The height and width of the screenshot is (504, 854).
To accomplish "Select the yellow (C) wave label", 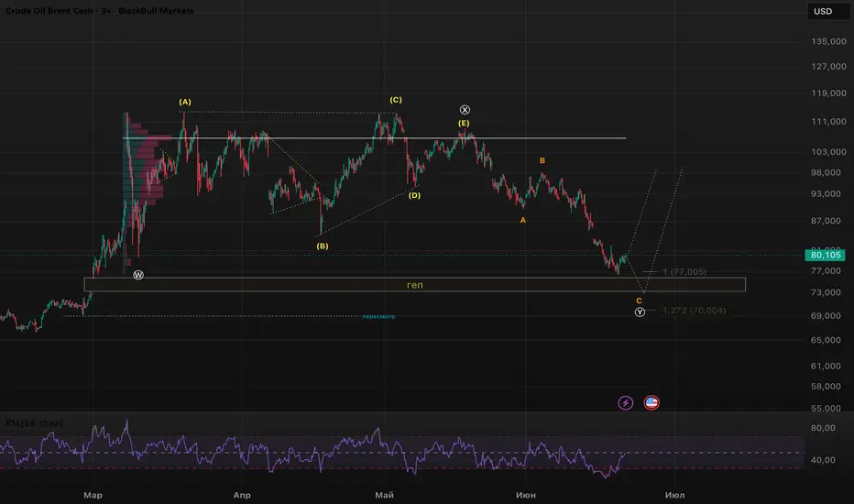I will [396, 100].
